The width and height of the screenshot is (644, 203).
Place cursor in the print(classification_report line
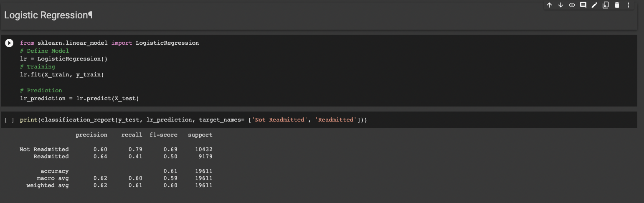coord(193,120)
